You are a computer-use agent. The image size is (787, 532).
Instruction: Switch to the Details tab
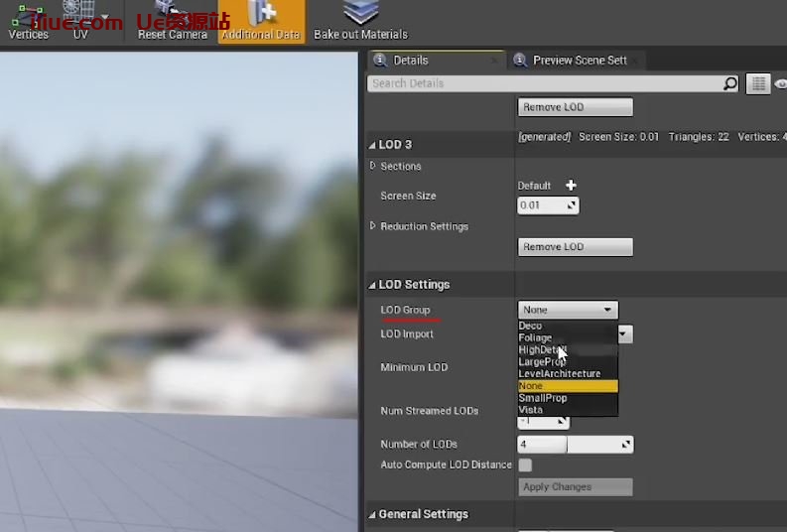tap(436, 61)
